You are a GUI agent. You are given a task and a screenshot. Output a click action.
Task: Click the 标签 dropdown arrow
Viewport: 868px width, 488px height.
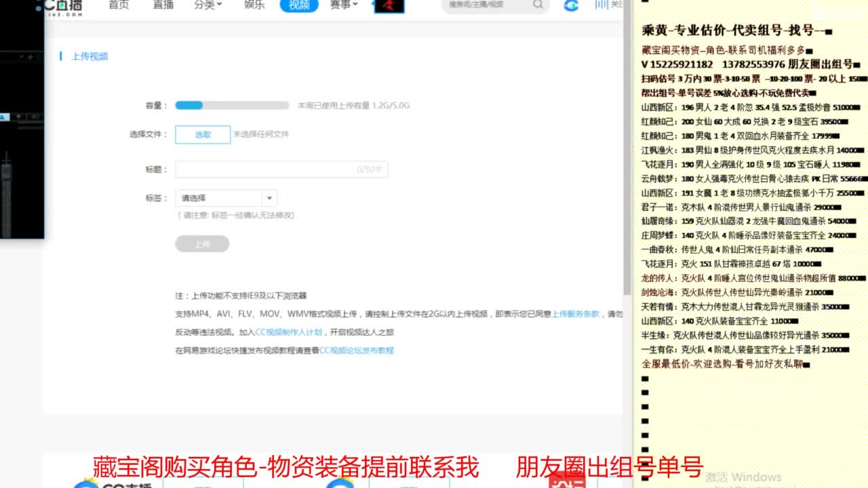pyautogui.click(x=270, y=198)
